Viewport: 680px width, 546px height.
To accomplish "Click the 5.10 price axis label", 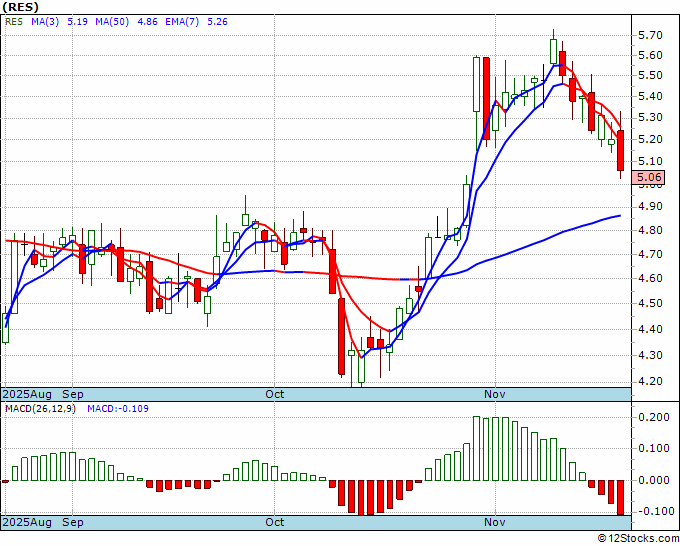I will [x=651, y=161].
